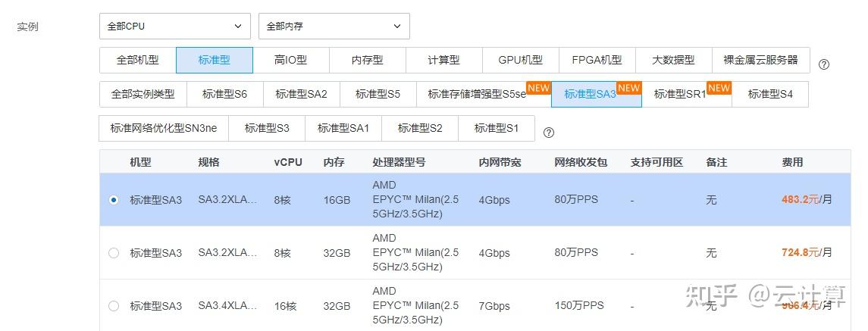Select the 8核 16GB SA3 radio button
The width and height of the screenshot is (868, 331).
[x=114, y=200]
